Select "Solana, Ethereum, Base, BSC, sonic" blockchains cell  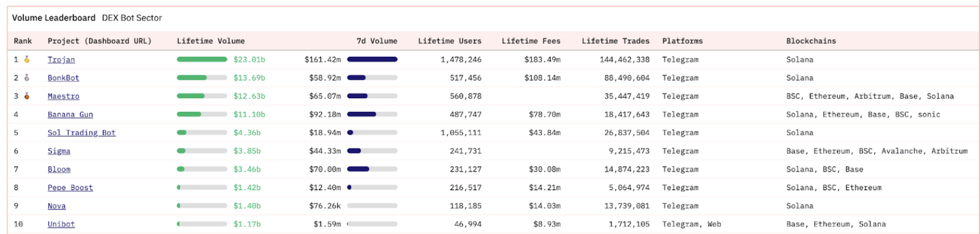[863, 115]
